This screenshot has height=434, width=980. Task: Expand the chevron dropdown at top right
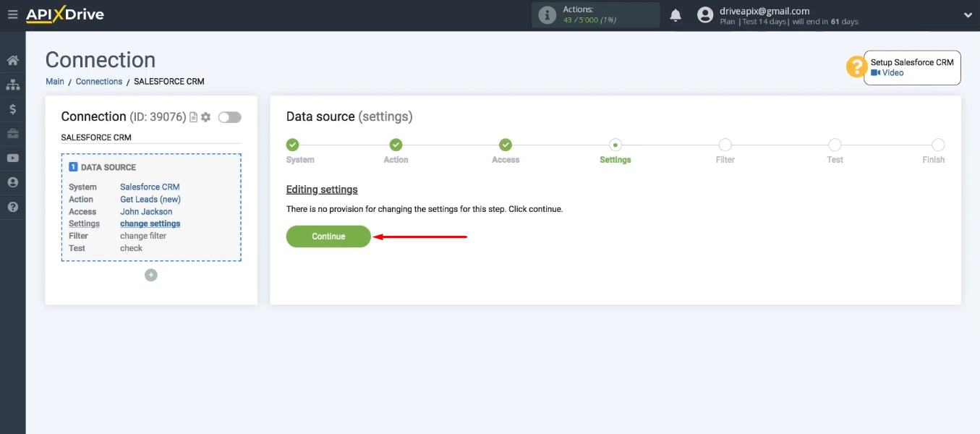click(968, 14)
